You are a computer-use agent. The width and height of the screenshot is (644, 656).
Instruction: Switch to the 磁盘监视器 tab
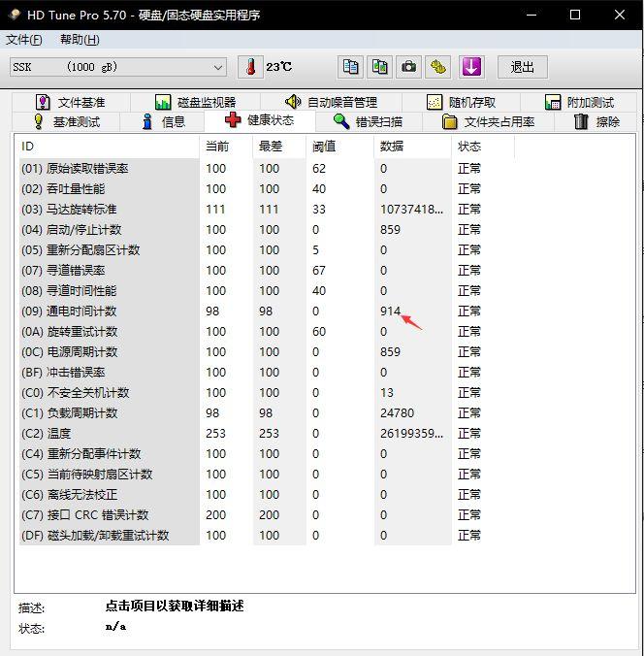tap(195, 102)
